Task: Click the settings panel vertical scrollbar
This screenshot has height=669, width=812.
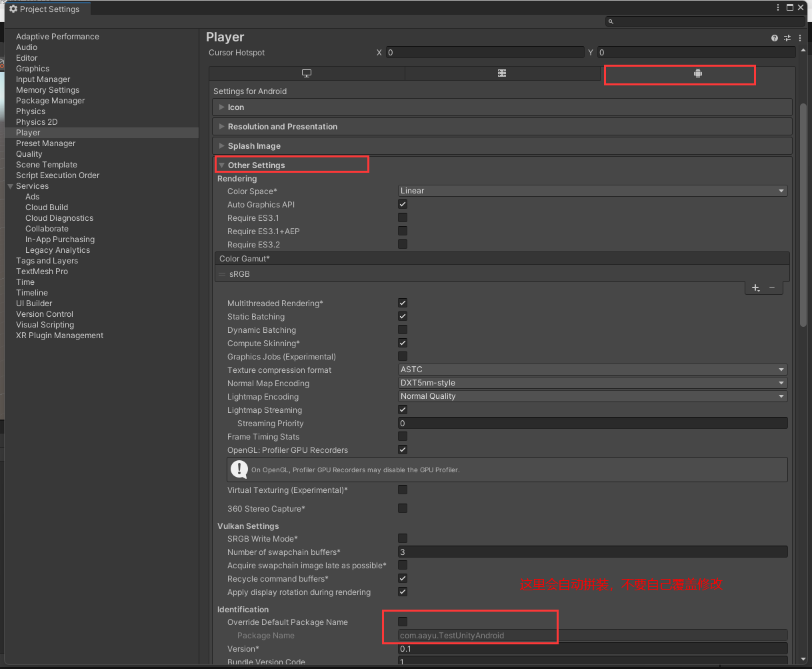Action: 803,213
